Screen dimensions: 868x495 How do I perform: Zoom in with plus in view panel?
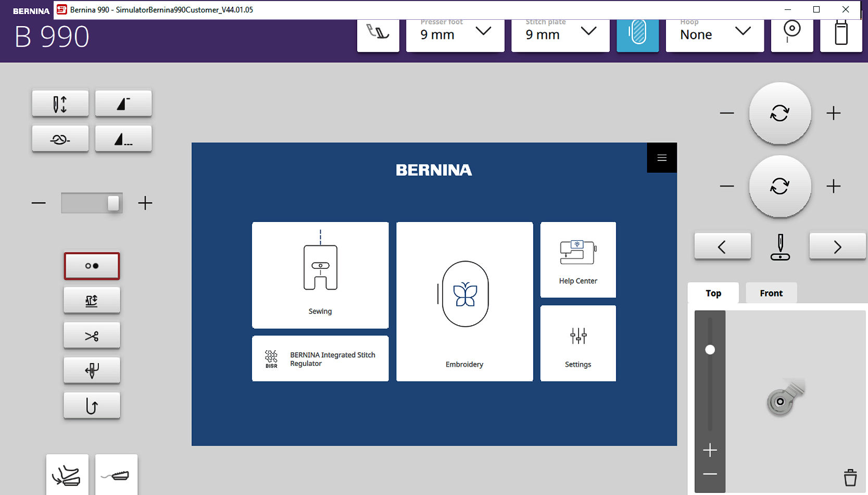pos(710,450)
